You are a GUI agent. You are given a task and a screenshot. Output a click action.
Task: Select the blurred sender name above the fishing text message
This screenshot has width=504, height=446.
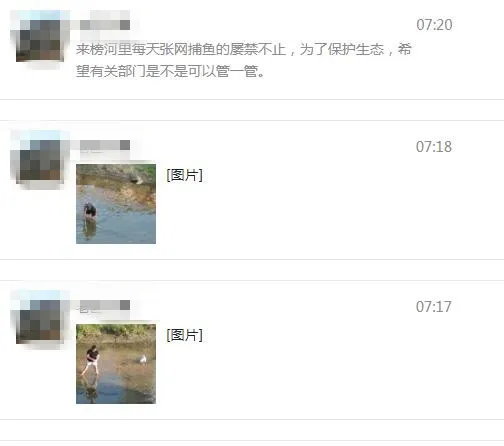(x=105, y=25)
